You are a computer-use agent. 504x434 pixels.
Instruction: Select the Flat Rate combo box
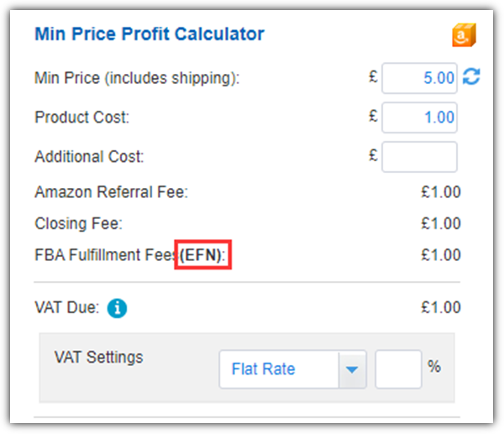(x=293, y=369)
